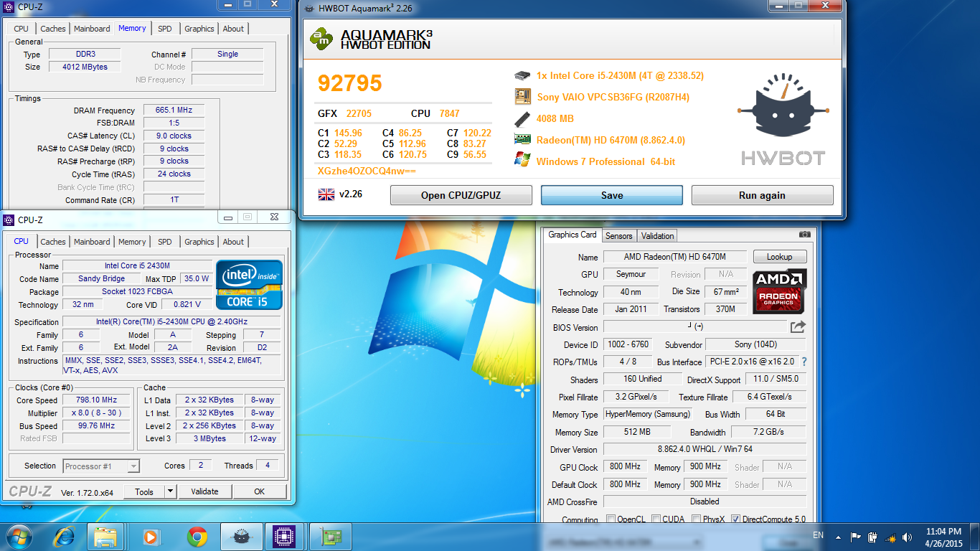Switch to CPU-Z via its purple taskbar icon
This screenshot has height=551, width=980.
[x=286, y=537]
